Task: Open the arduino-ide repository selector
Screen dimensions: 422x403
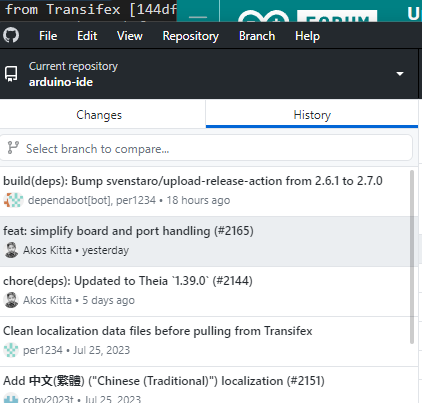Action: (x=209, y=74)
